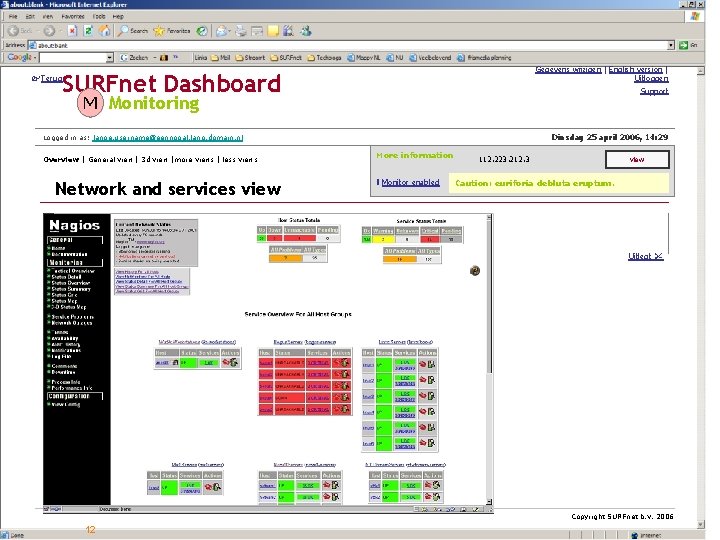This screenshot has width=720, height=540.
Task: Open the Support link
Action: pos(654,91)
